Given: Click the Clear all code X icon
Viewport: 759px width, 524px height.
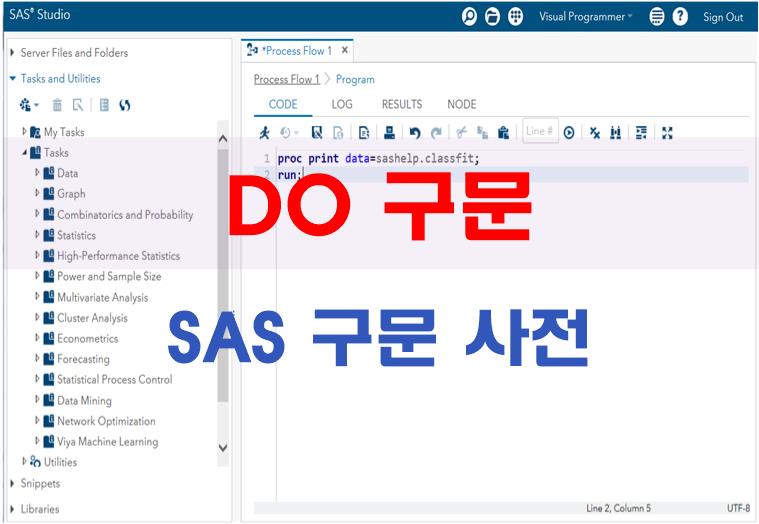Looking at the screenshot, I should pos(595,132).
